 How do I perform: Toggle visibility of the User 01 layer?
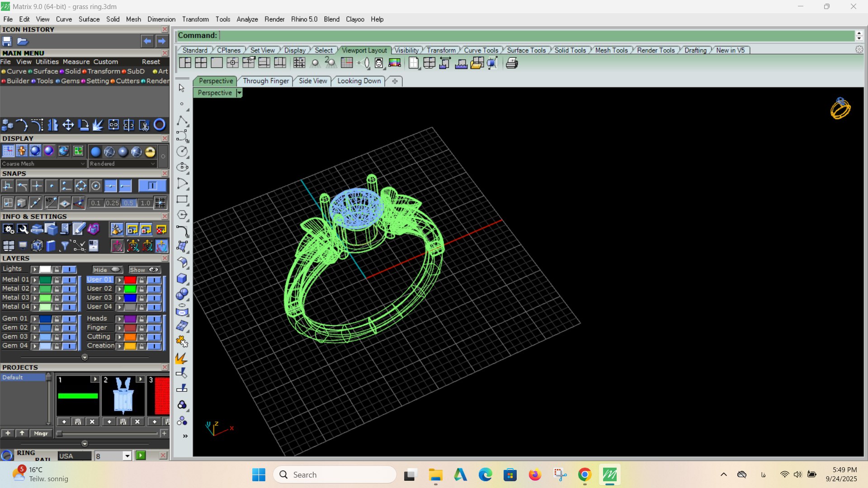[154, 280]
